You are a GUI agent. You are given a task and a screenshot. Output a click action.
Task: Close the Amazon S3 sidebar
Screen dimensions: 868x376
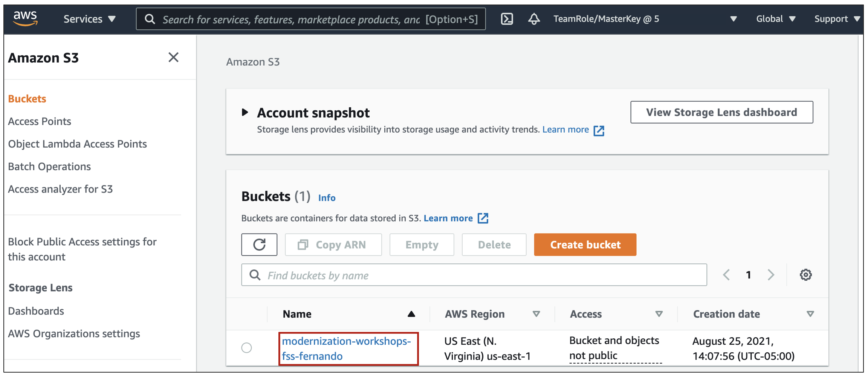pos(173,57)
